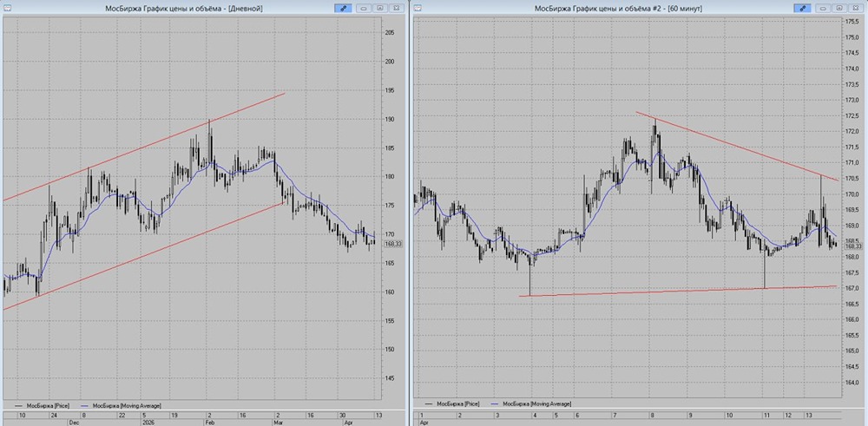Close the 60 минут chart window

(x=855, y=8)
